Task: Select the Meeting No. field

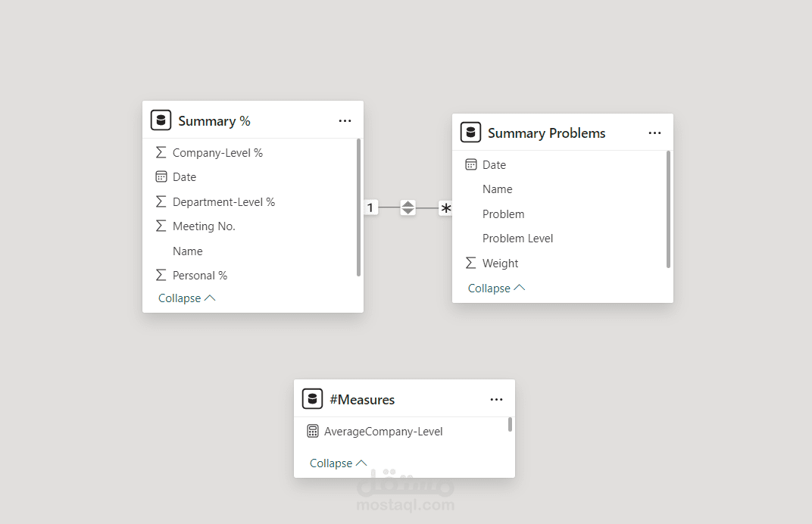Action: 204,226
